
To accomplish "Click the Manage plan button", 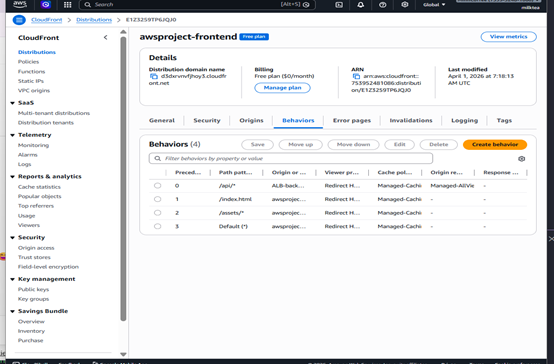I will point(282,88).
